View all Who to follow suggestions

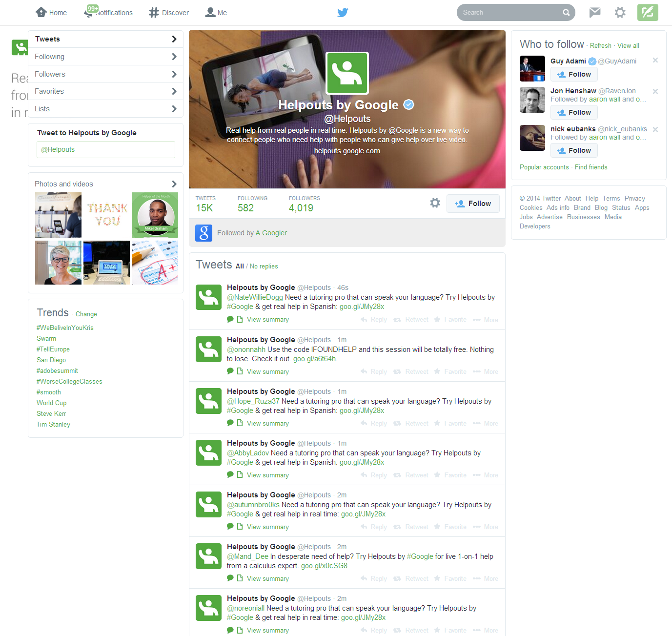[x=628, y=45]
